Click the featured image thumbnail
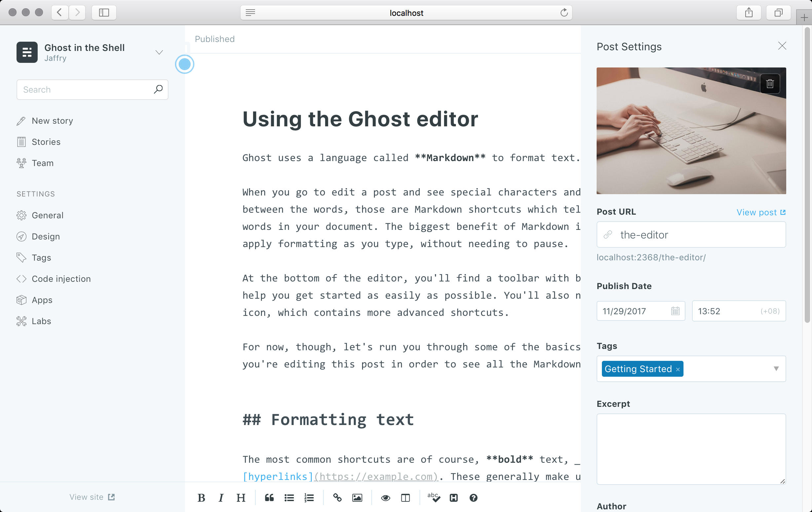Image resolution: width=812 pixels, height=512 pixels. click(691, 131)
